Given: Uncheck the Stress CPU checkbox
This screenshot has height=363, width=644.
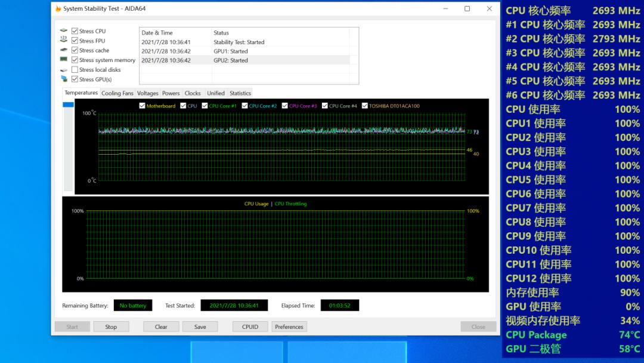Looking at the screenshot, I should click(x=75, y=31).
